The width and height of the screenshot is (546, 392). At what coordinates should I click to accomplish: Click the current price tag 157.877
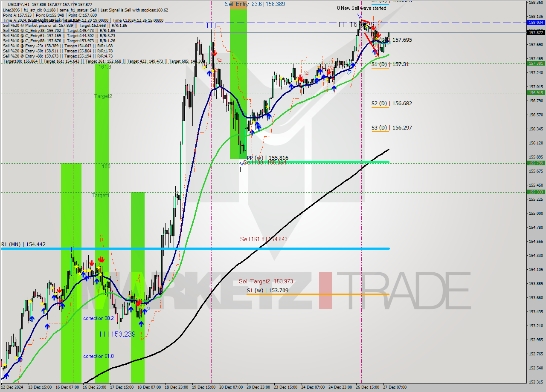(x=536, y=32)
